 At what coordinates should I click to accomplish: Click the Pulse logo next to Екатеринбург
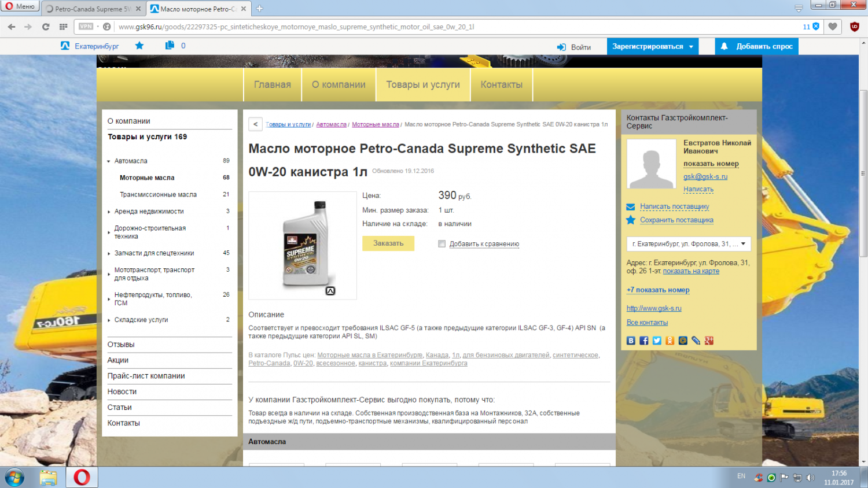[65, 46]
